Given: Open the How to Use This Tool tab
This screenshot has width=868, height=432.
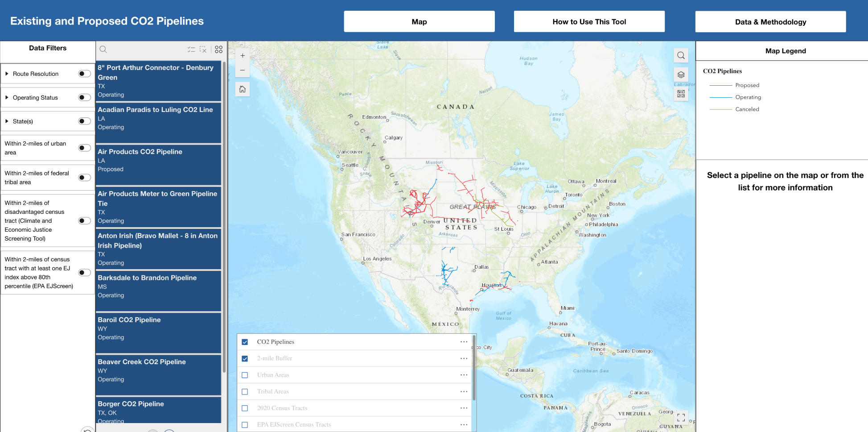Looking at the screenshot, I should pos(589,21).
